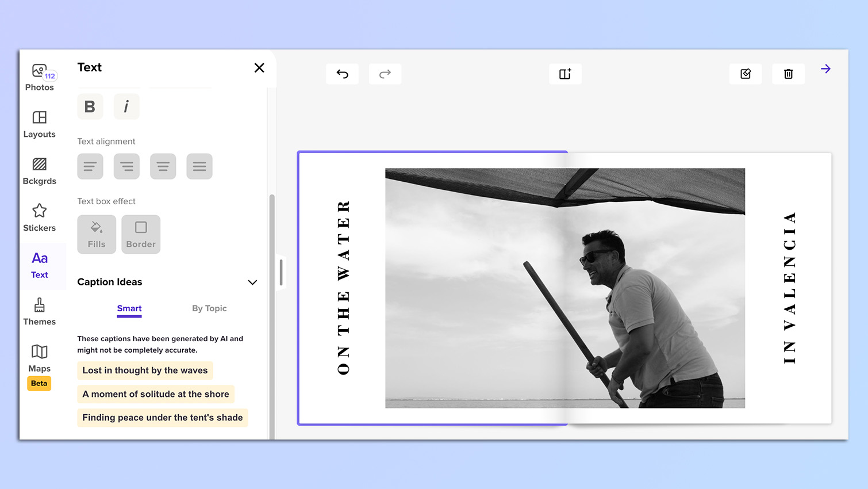Open the Border text box effect

pyautogui.click(x=141, y=234)
